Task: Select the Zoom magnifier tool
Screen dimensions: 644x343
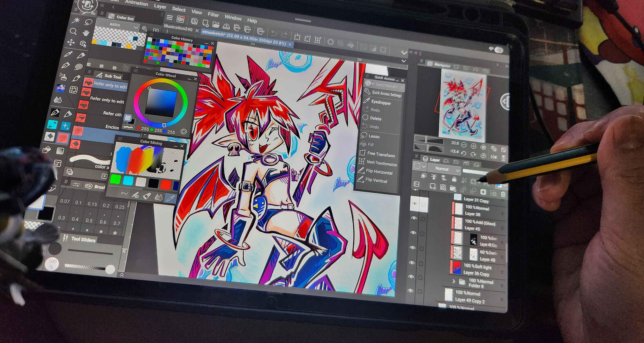Action: (74, 31)
